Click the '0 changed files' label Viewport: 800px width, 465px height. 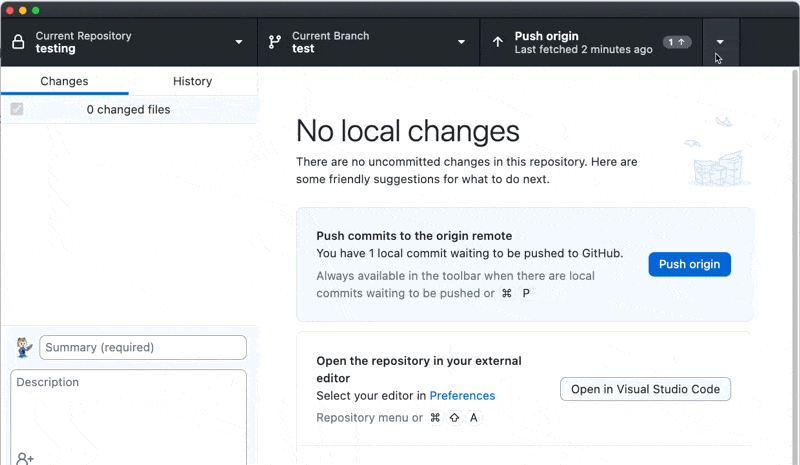point(128,109)
